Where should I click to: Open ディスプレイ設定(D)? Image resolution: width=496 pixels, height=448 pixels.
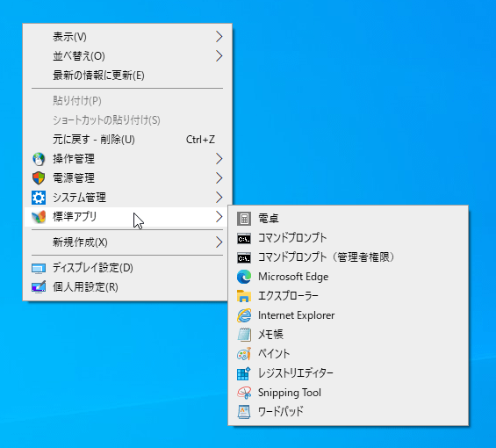point(127,268)
